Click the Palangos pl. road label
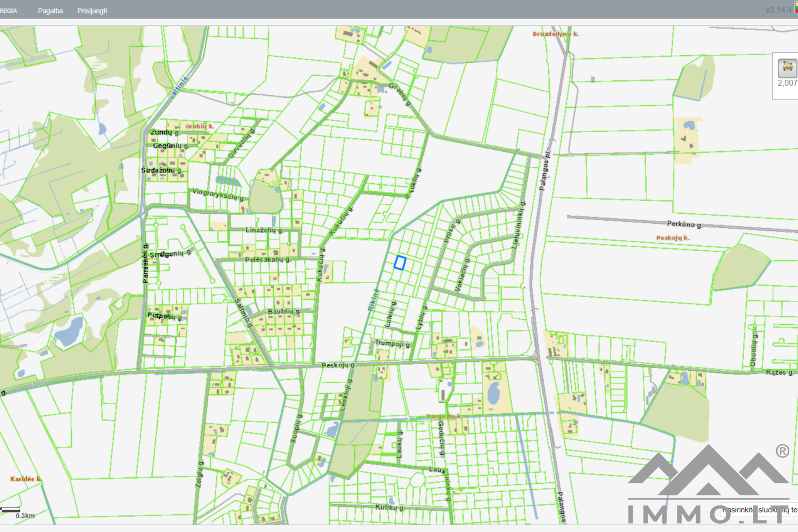The image size is (798, 532). tap(544, 171)
